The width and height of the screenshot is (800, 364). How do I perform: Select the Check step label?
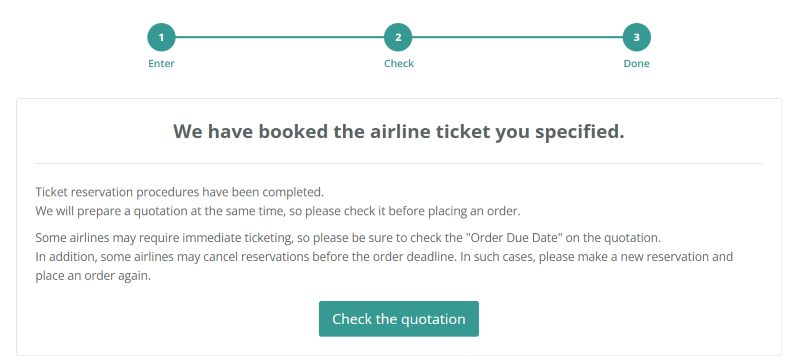tap(399, 64)
